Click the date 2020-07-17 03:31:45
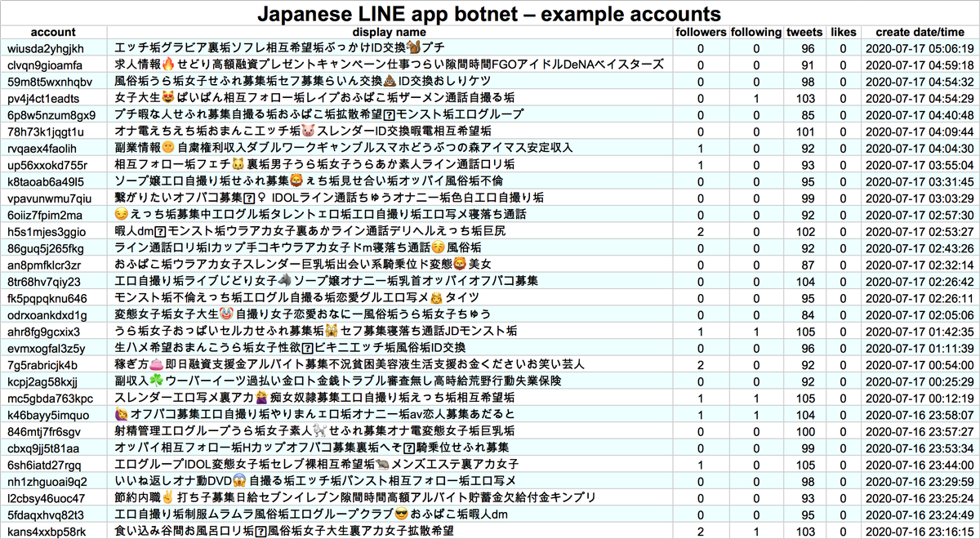980x539 pixels. pyautogui.click(x=920, y=181)
